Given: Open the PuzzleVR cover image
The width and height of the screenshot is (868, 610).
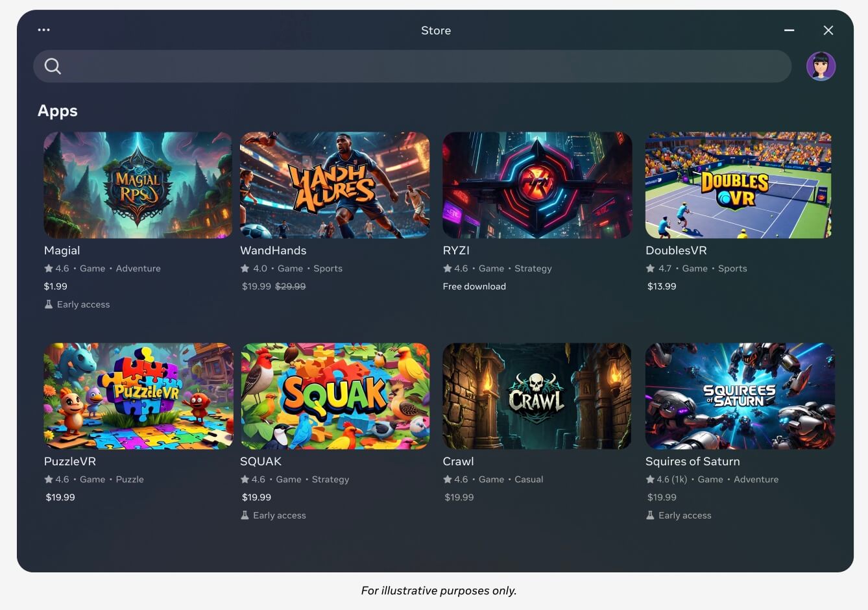Looking at the screenshot, I should [x=138, y=396].
